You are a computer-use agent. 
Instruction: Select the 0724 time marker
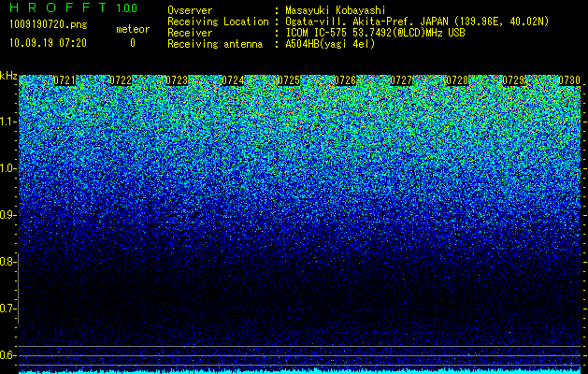(233, 80)
